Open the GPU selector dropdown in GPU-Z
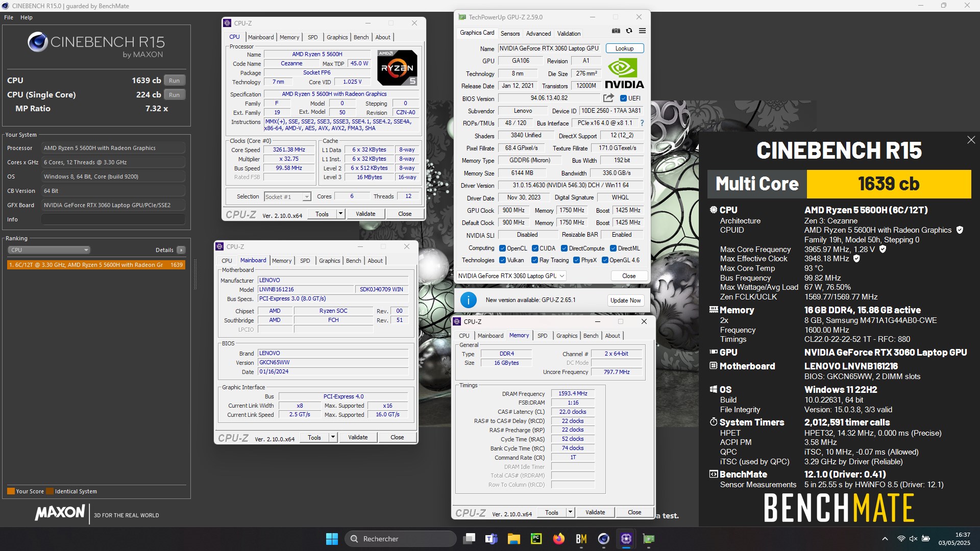 click(x=511, y=276)
